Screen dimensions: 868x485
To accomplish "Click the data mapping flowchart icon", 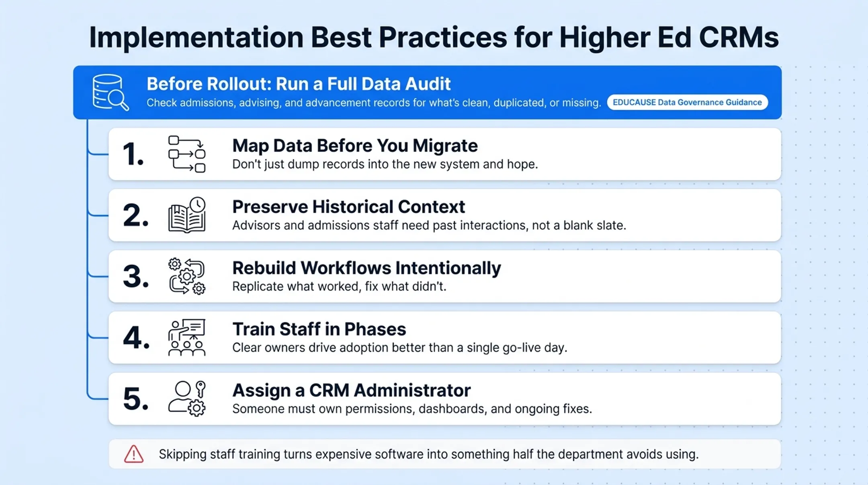I will (187, 154).
